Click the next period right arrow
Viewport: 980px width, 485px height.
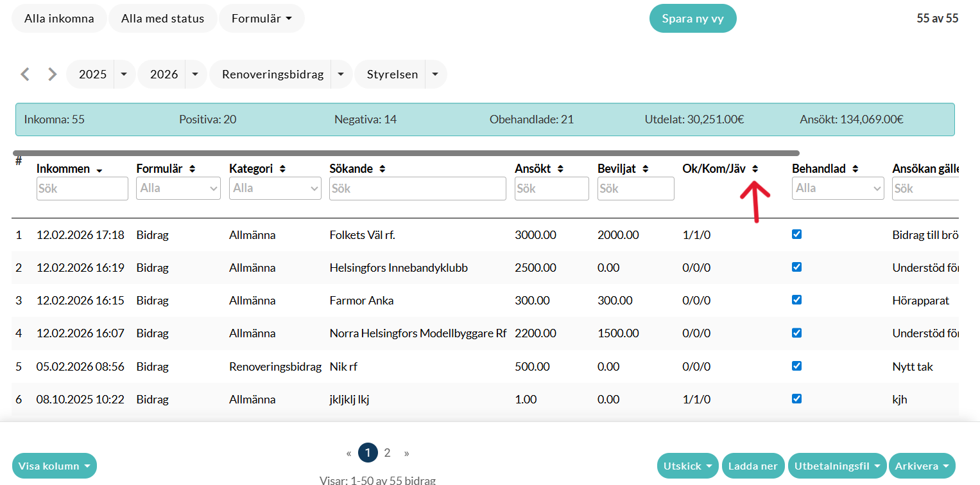coord(52,75)
